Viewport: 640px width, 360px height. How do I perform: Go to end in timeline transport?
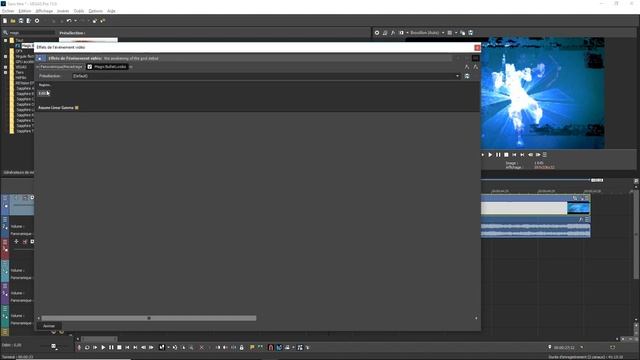135,347
